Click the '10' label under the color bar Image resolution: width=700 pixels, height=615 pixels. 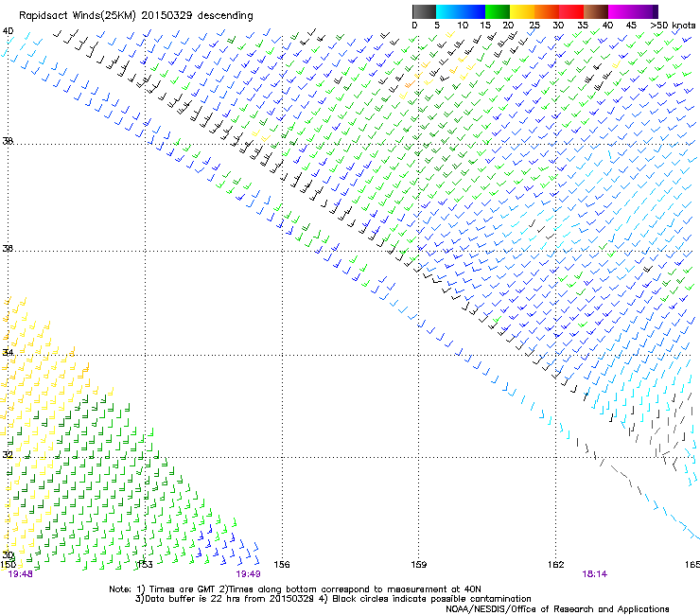point(463,26)
